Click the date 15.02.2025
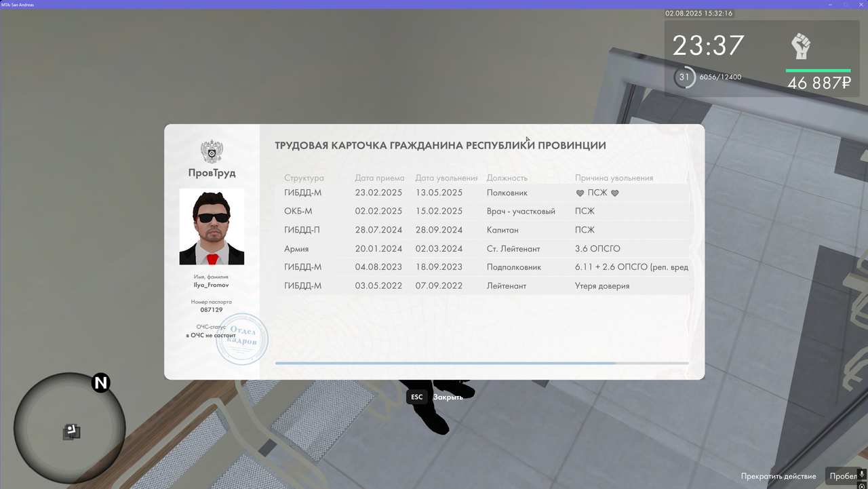 (439, 212)
